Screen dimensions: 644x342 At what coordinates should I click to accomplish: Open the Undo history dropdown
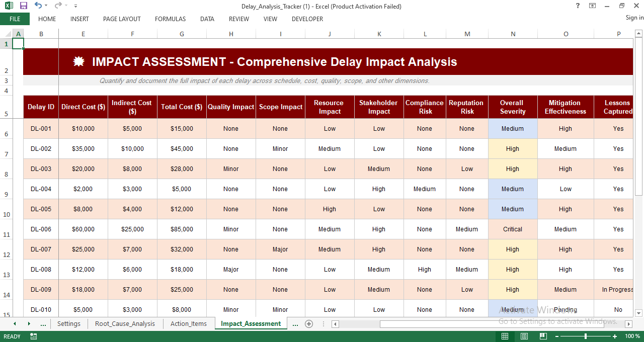tap(46, 6)
